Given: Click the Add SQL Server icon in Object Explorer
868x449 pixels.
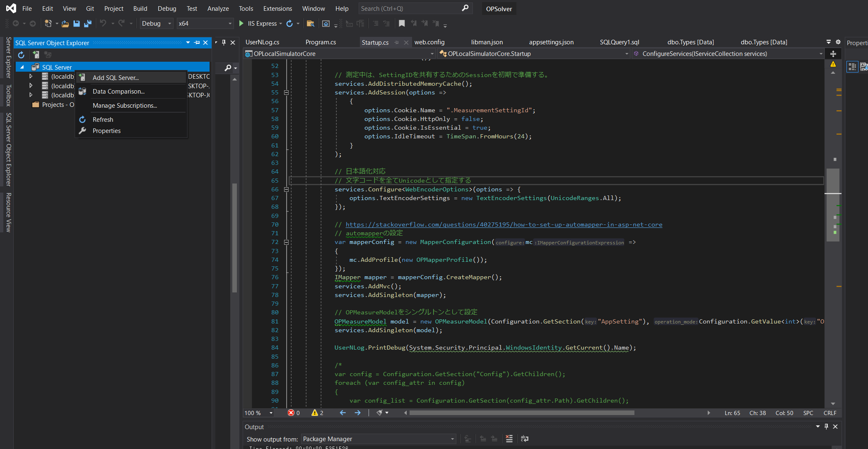Looking at the screenshot, I should click(36, 55).
